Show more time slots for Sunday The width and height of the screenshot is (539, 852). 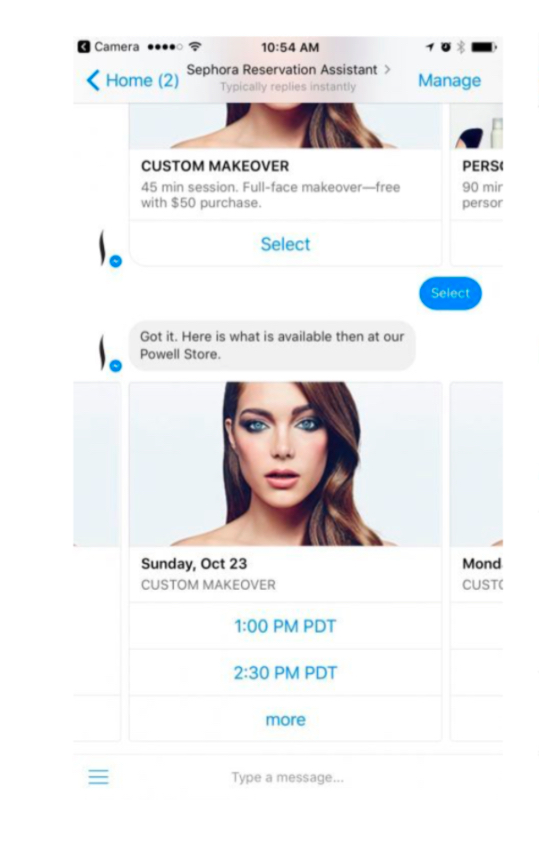pyautogui.click(x=285, y=719)
